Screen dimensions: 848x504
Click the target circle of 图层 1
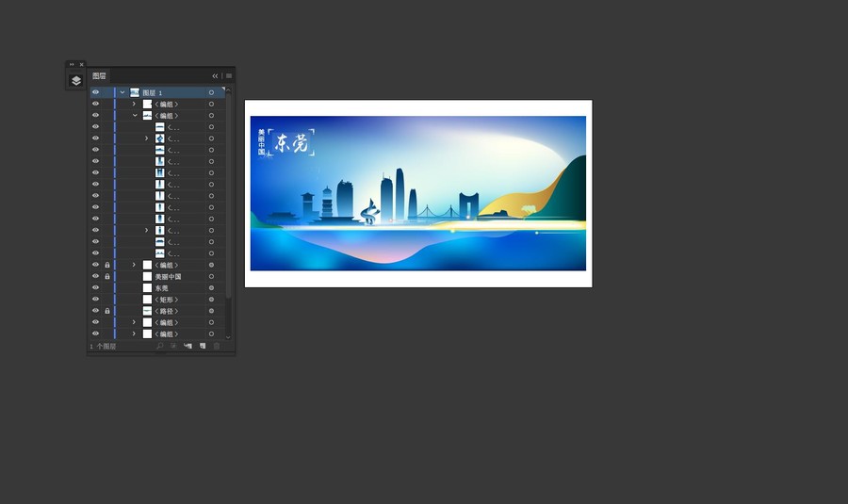(211, 92)
